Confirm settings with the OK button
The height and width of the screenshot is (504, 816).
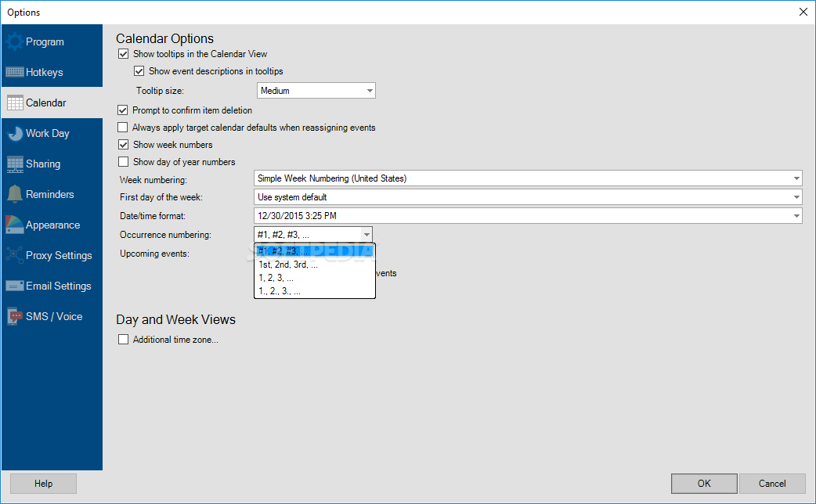(704, 484)
